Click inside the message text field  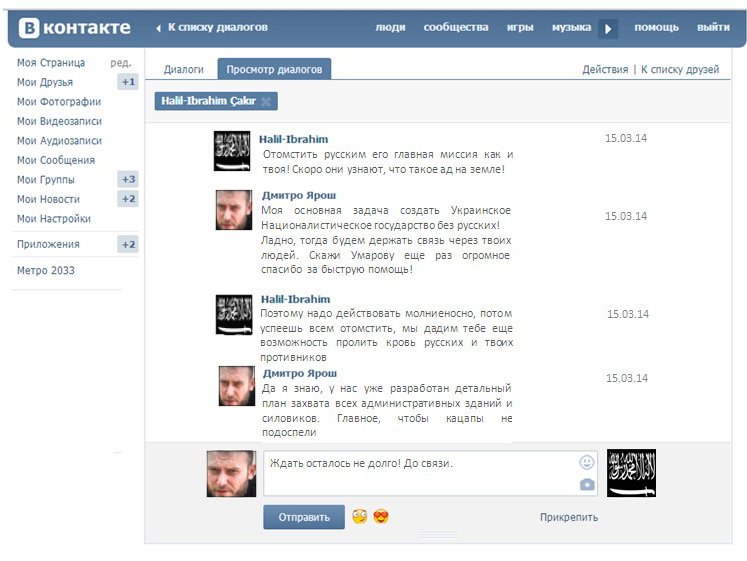420,473
